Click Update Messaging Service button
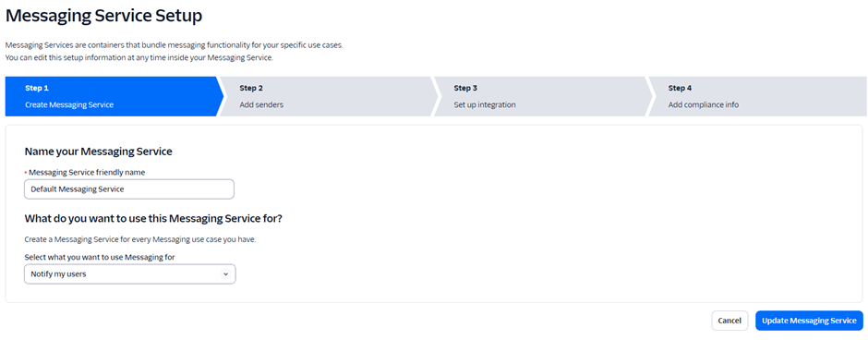This screenshot has height=340, width=868. (x=809, y=321)
